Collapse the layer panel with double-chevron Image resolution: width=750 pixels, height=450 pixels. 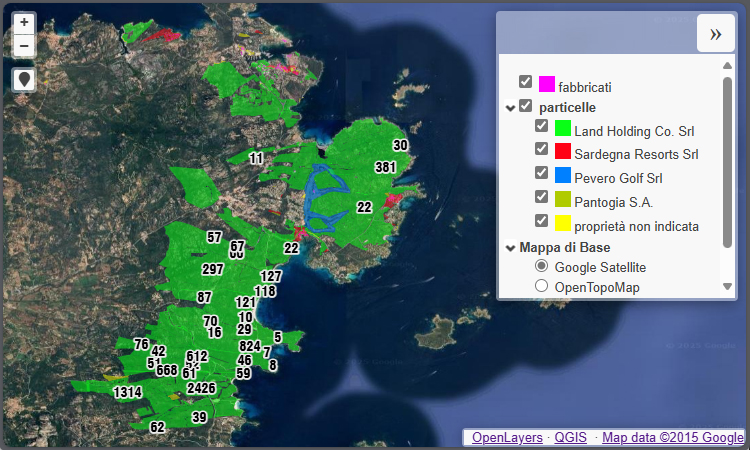[x=715, y=34]
